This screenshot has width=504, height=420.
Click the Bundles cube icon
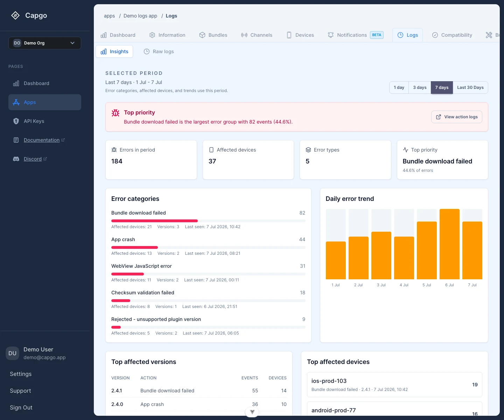(202, 35)
